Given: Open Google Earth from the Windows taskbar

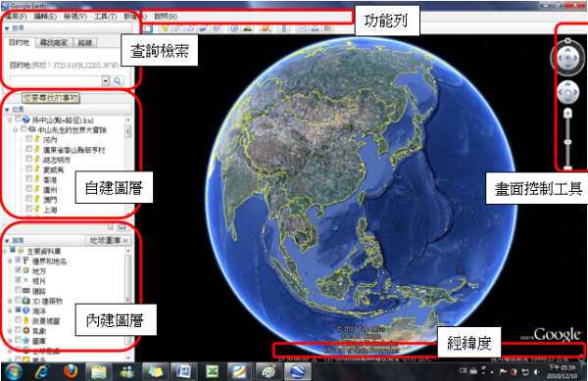Looking at the screenshot, I should [x=298, y=371].
